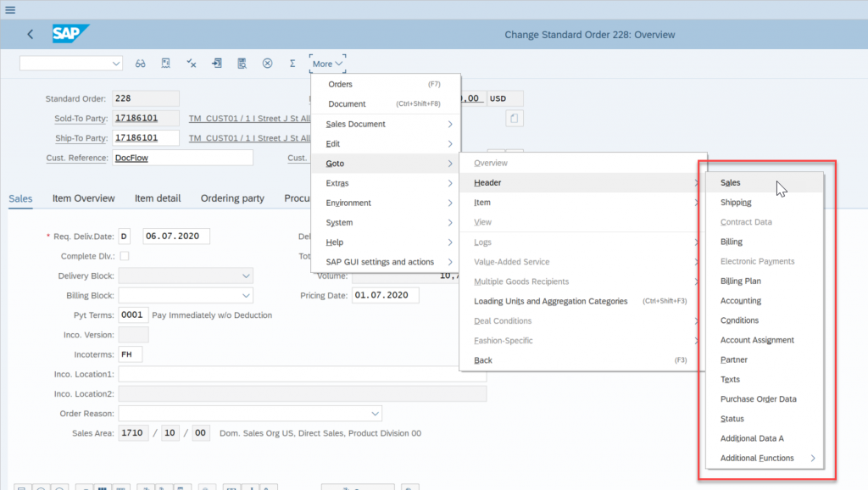Switch to the Item Overview tab
Image resolution: width=868 pixels, height=490 pixels.
point(84,198)
